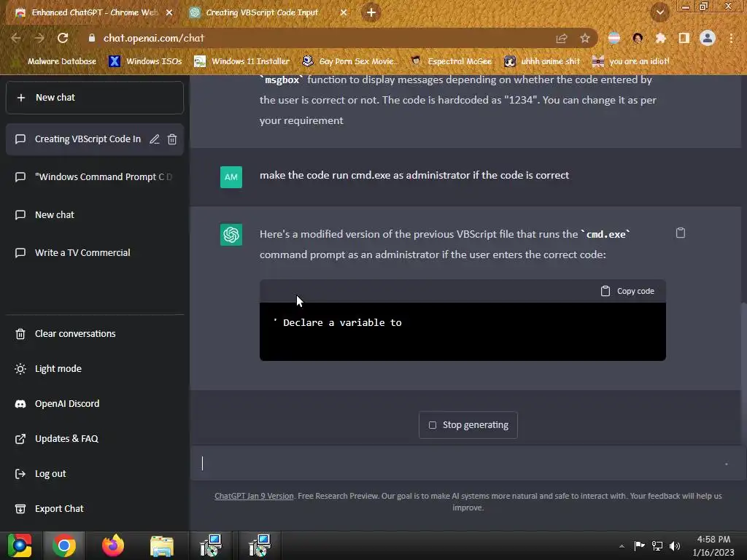Click Copy code on the code block
Image resolution: width=747 pixels, height=560 pixels.
(627, 291)
